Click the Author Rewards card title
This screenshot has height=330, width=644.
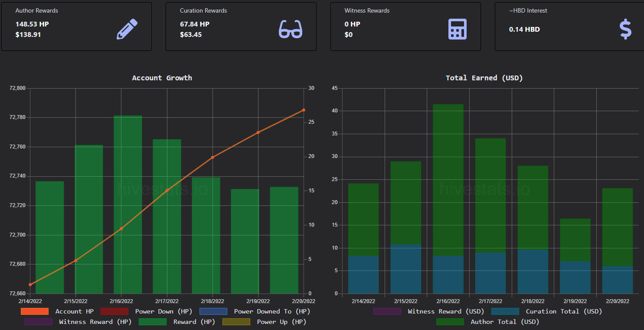click(x=37, y=10)
